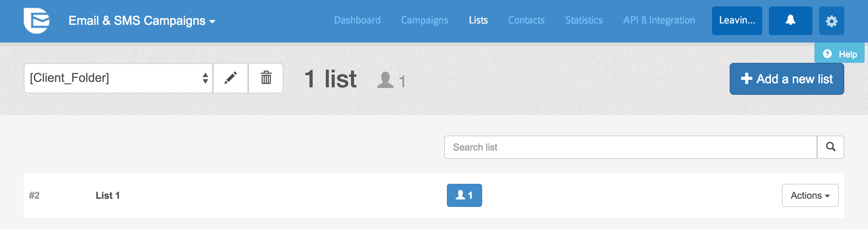Screen dimensions: 868x229
Task: Select List 1 in the table
Action: click(107, 195)
